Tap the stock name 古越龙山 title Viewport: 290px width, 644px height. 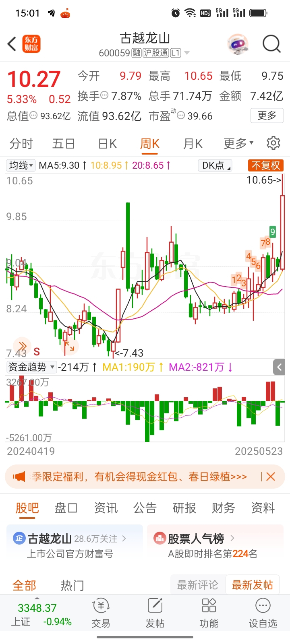pyautogui.click(x=145, y=38)
